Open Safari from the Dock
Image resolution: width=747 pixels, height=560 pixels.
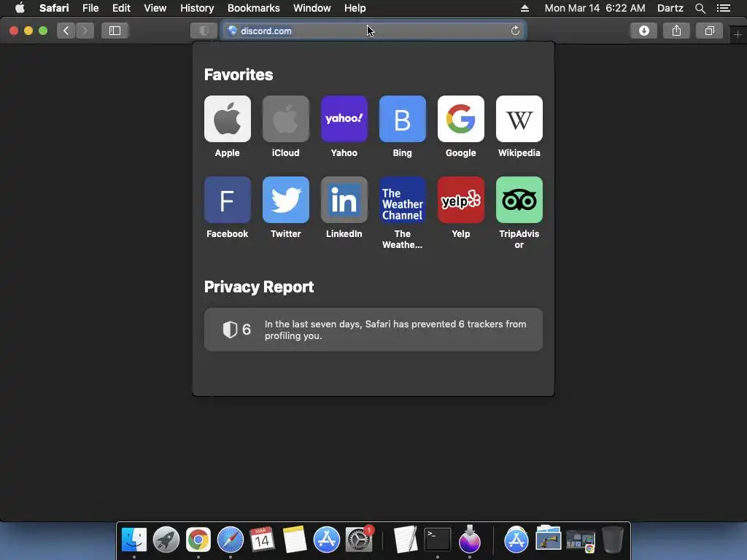click(x=230, y=540)
